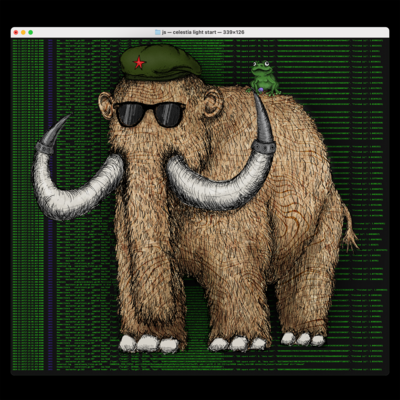Click the mammoth's black sunglasses
The image size is (400, 400).
tap(149, 114)
